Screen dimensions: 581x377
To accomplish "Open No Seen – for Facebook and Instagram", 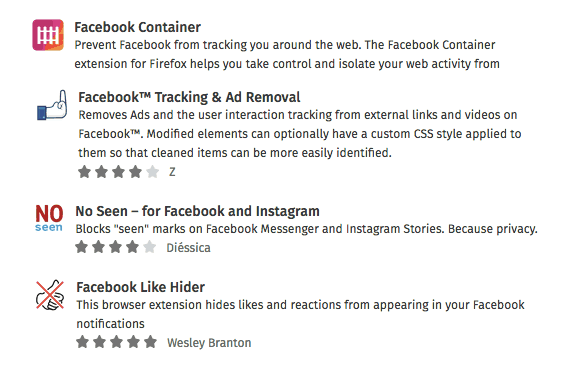I will (x=197, y=211).
